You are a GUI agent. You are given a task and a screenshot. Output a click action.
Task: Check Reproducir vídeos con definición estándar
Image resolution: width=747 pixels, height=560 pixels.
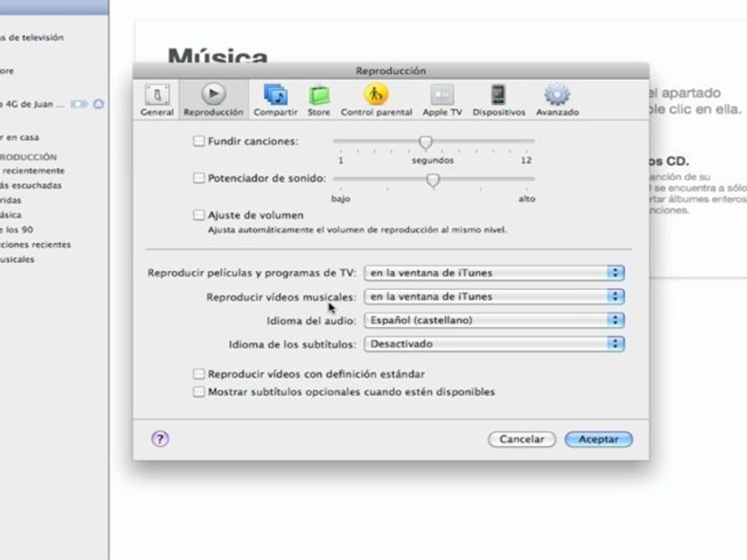point(198,374)
